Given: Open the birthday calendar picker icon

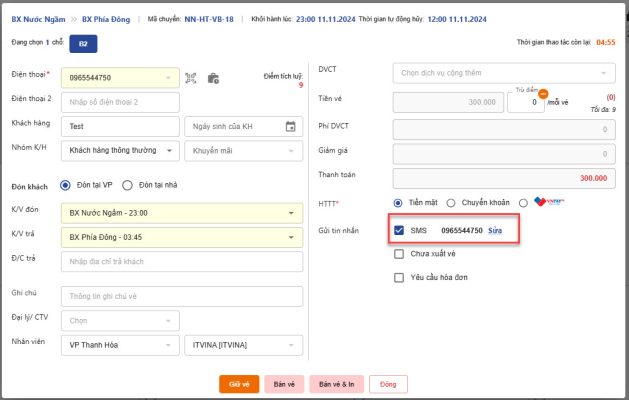Looking at the screenshot, I should coord(290,126).
